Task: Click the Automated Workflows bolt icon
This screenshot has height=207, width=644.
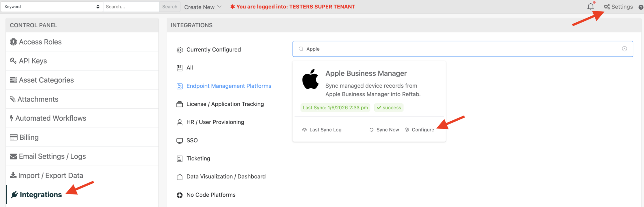Action: coord(12,118)
